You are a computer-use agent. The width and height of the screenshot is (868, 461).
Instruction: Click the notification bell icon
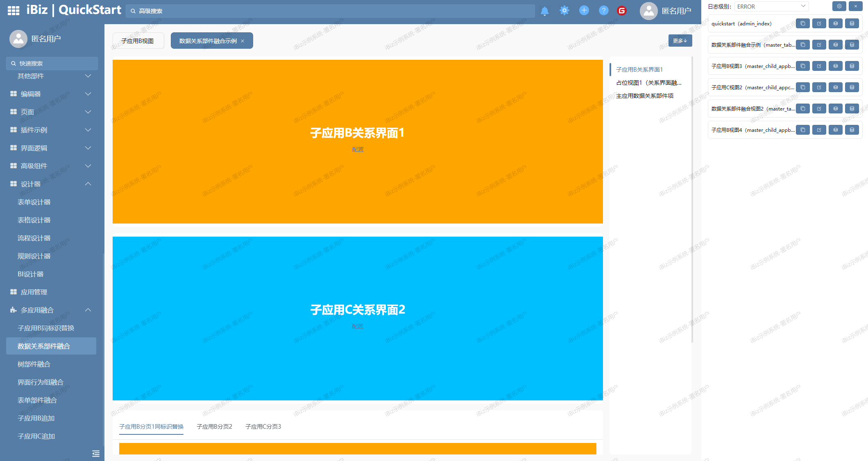pyautogui.click(x=544, y=11)
